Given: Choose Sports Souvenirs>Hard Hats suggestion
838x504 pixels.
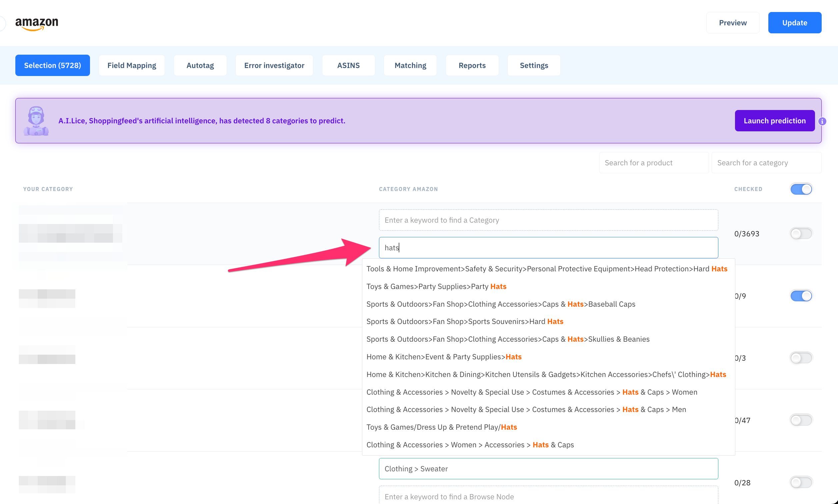Looking at the screenshot, I should [x=548, y=322].
